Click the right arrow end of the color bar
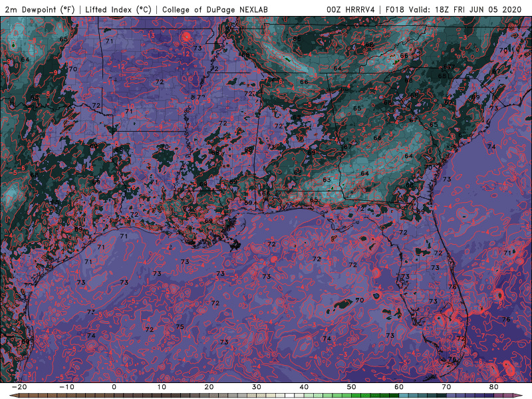Viewport: 532px width, 399px height. tap(518, 396)
